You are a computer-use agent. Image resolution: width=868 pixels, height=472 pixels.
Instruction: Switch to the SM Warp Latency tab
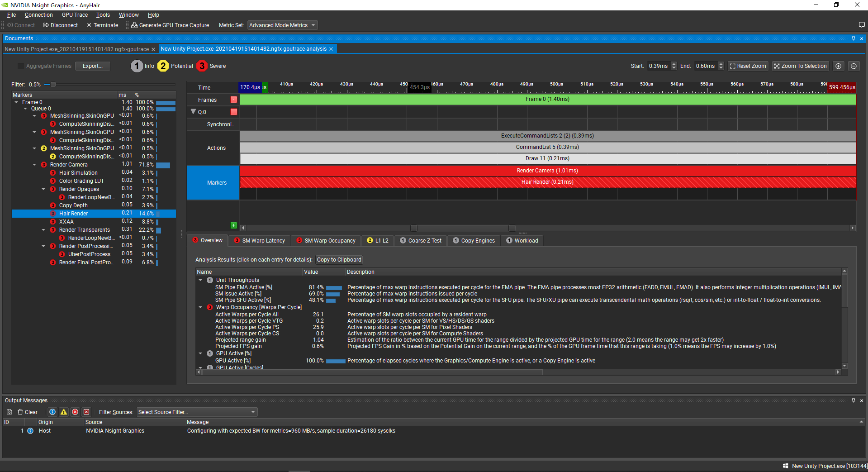259,241
